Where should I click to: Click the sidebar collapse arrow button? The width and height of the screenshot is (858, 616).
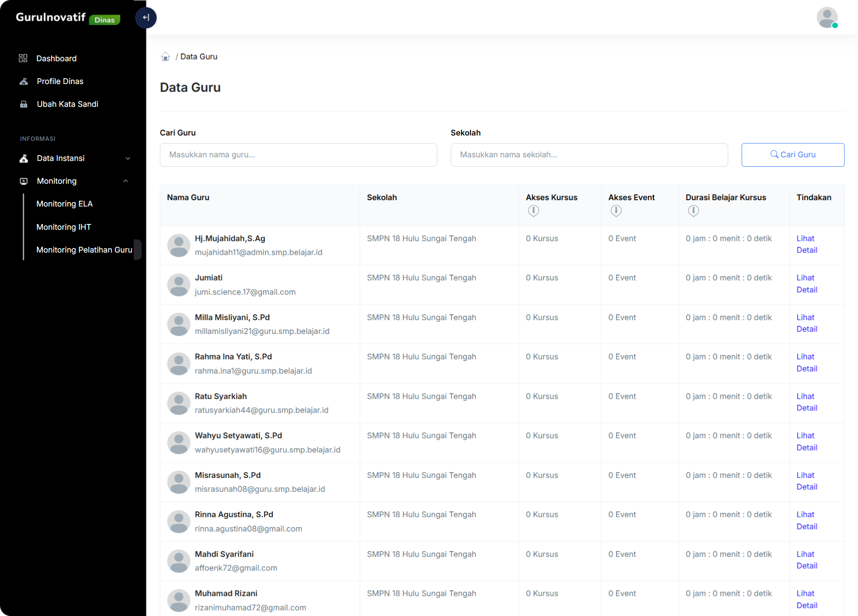(146, 18)
